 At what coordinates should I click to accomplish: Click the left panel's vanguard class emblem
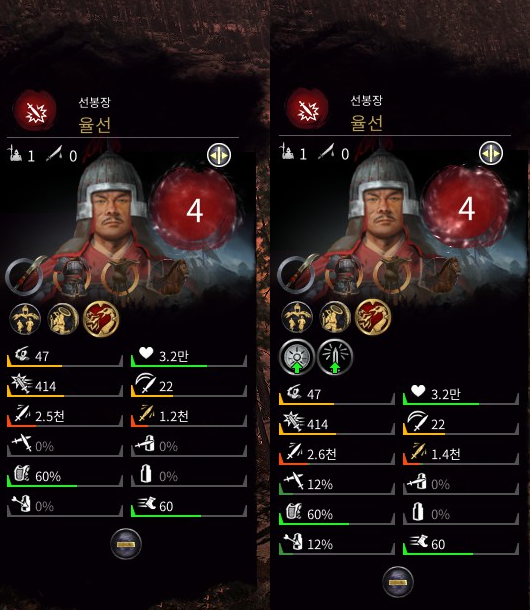(x=35, y=111)
